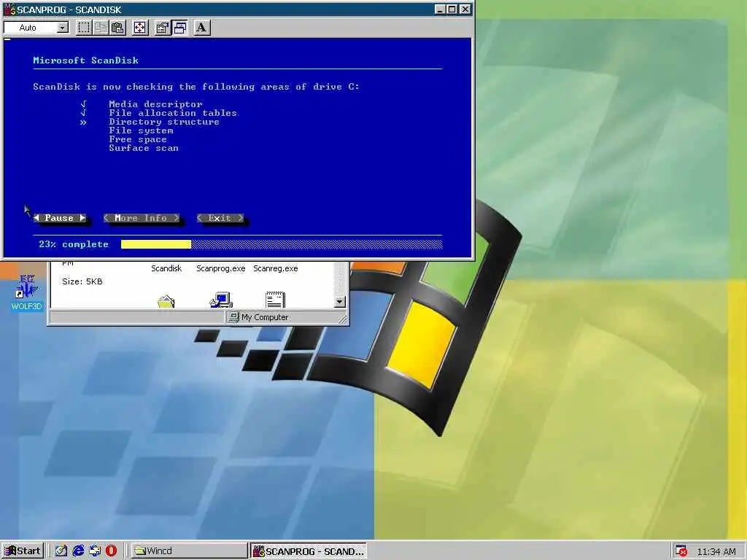The image size is (747, 560).
Task: Click the Copy toolbar icon
Action: pos(101,28)
